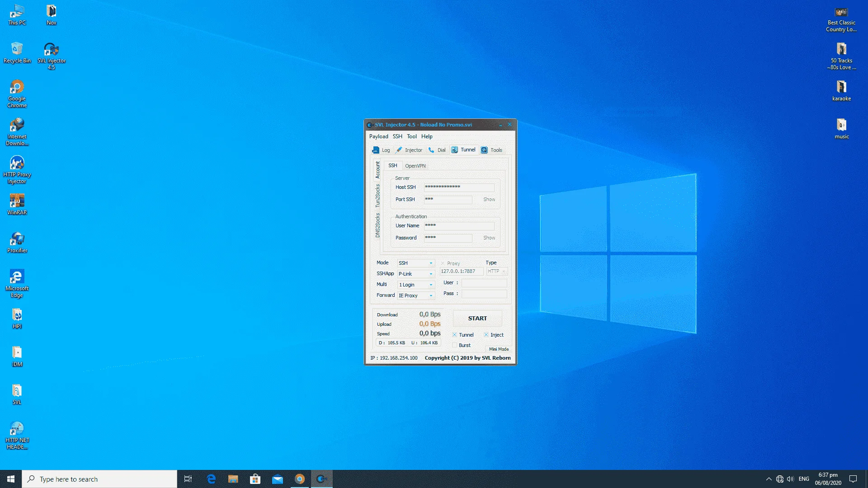868x488 pixels.
Task: Click the taskbar search box
Action: coord(99,479)
